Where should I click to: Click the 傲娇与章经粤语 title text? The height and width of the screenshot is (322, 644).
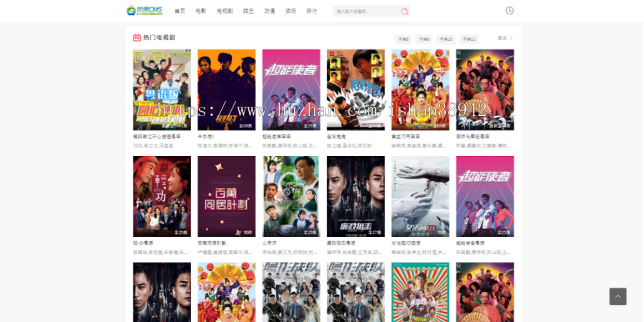click(x=473, y=137)
